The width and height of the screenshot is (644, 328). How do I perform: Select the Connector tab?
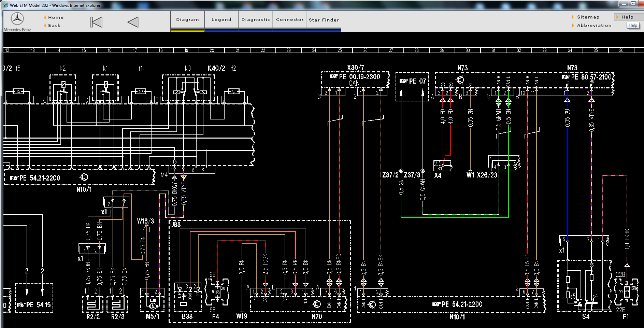click(290, 20)
